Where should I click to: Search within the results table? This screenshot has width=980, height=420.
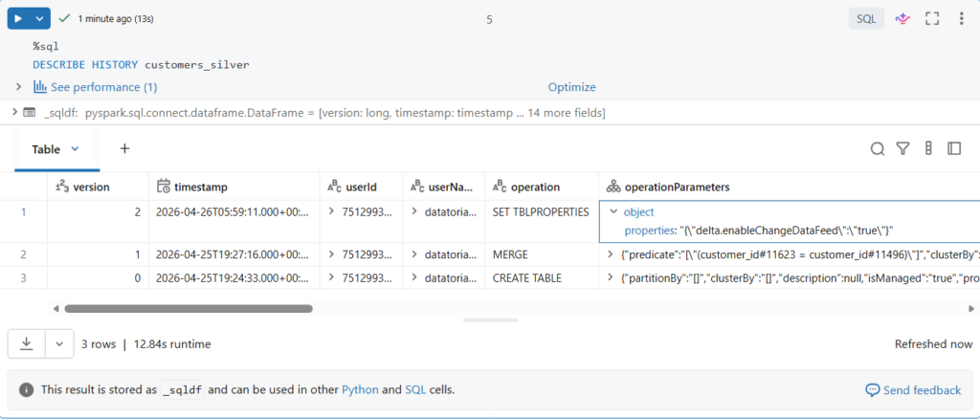tap(877, 148)
